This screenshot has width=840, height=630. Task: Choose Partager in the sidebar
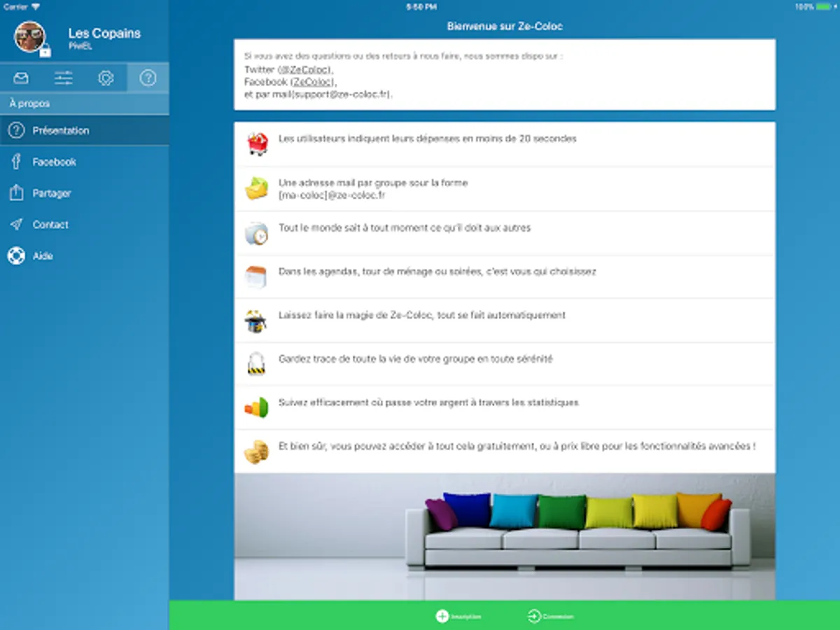point(84,193)
